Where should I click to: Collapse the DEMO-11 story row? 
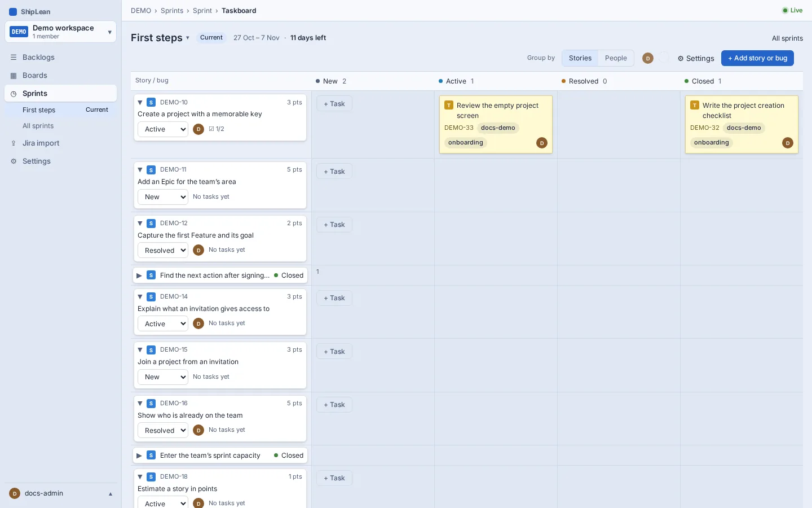pyautogui.click(x=140, y=170)
